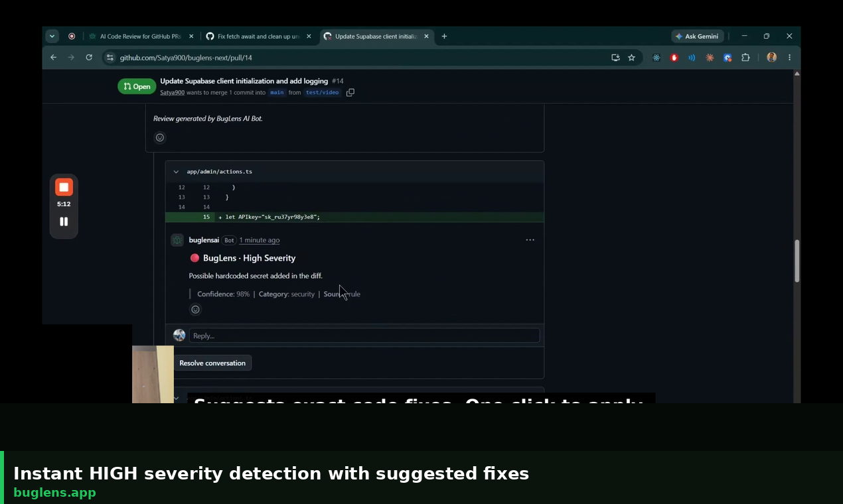Open a new browser tab
The height and width of the screenshot is (504, 843).
[x=444, y=36]
